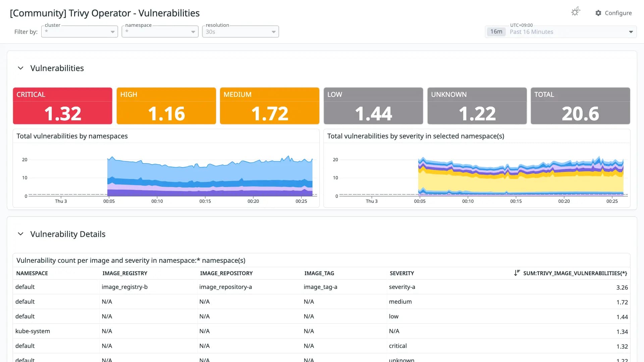Click the 1.32 value in the critical row
The height and width of the screenshot is (362, 644).
622,347
